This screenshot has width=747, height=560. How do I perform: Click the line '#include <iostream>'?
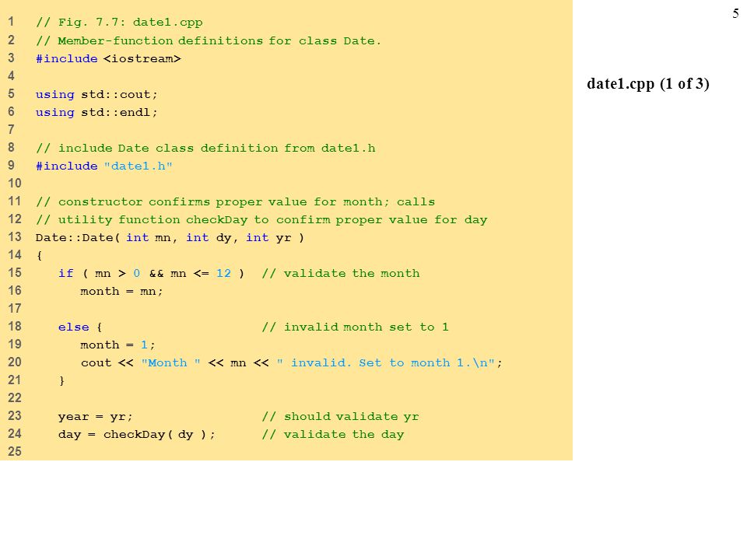click(x=108, y=58)
